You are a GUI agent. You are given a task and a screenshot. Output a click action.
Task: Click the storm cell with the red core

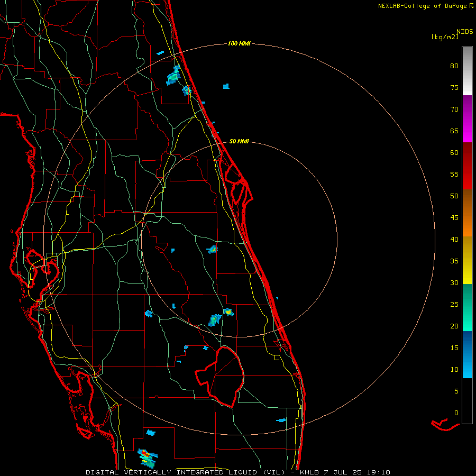147,458
